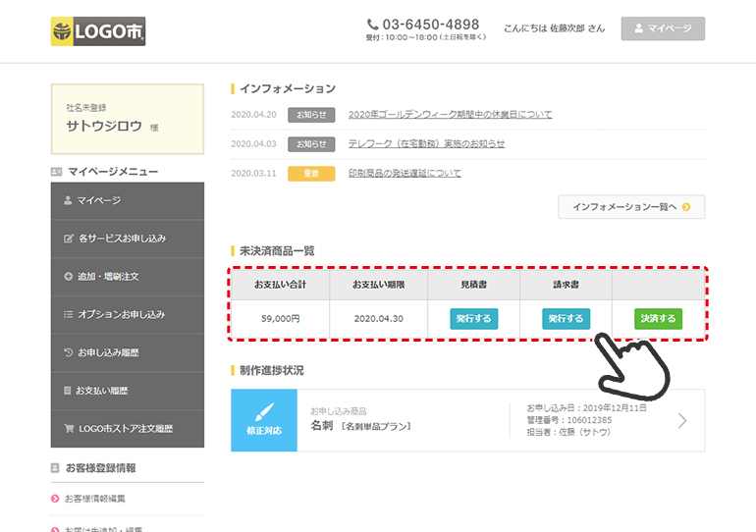
Task: Go to インフォメーション一覧へ button
Action: coord(631,207)
